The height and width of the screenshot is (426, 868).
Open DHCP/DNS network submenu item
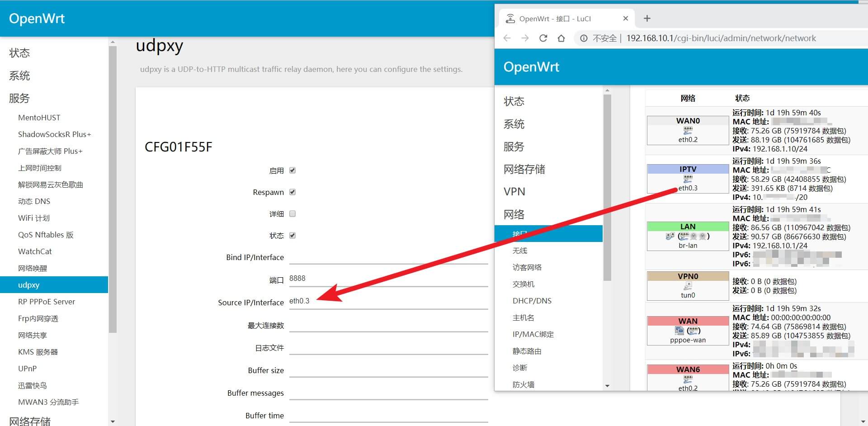tap(532, 301)
